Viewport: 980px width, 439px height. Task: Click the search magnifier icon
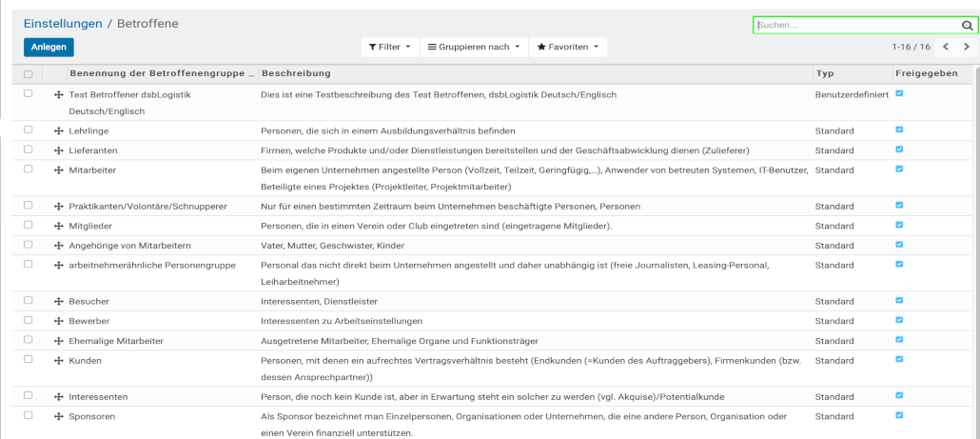[x=967, y=26]
